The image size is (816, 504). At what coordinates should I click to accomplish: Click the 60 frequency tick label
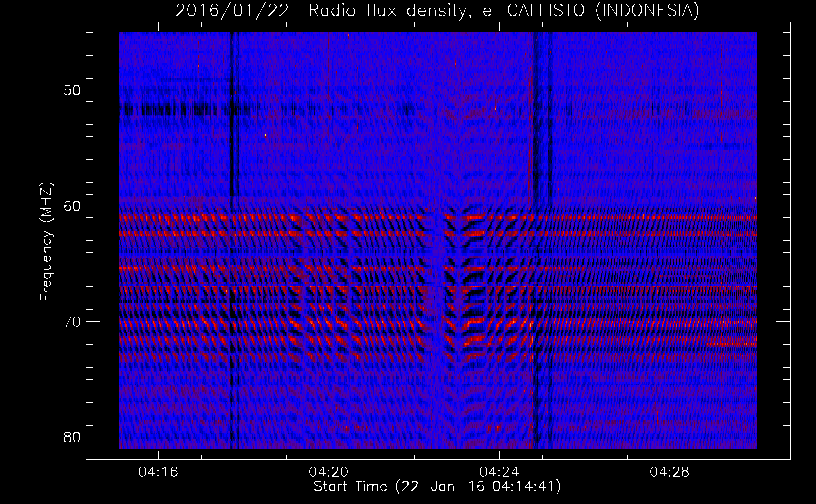tap(72, 206)
